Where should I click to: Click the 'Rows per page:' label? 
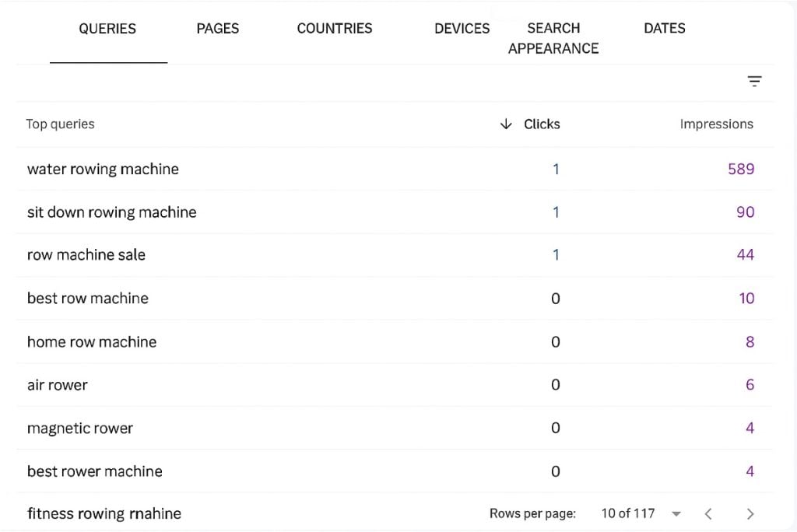click(x=532, y=513)
